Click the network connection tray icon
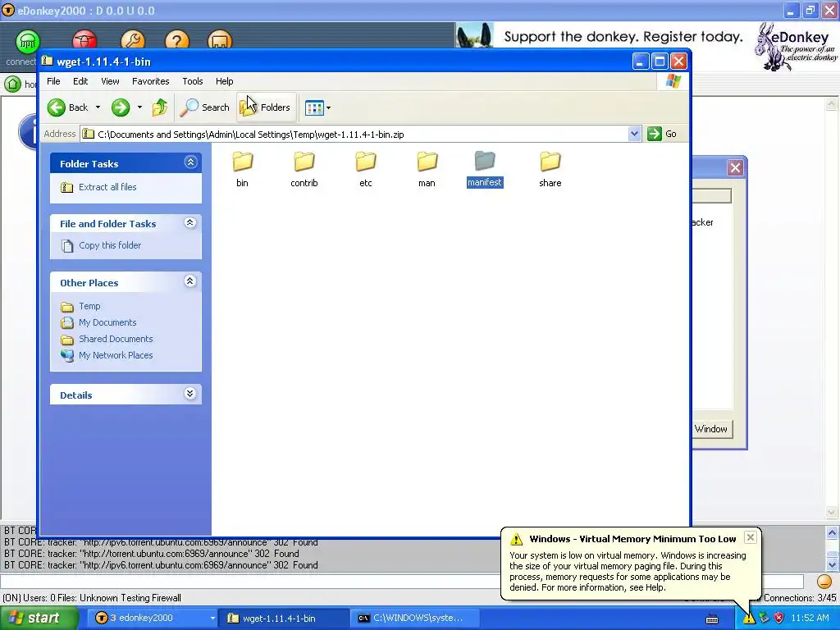The image size is (840, 630). pyautogui.click(x=764, y=619)
